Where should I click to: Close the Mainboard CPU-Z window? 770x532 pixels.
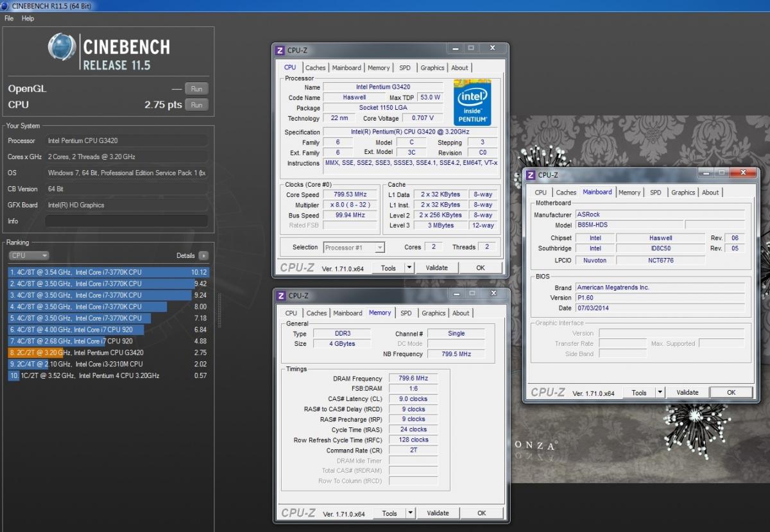coord(742,173)
